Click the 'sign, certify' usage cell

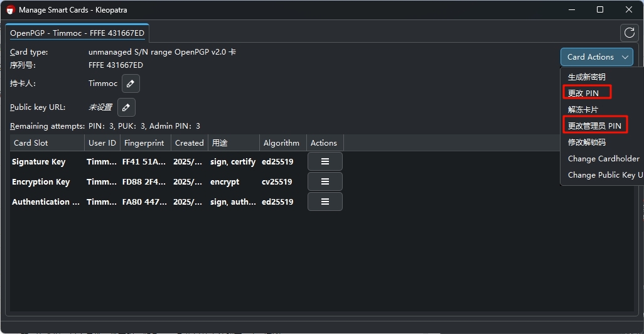(233, 162)
